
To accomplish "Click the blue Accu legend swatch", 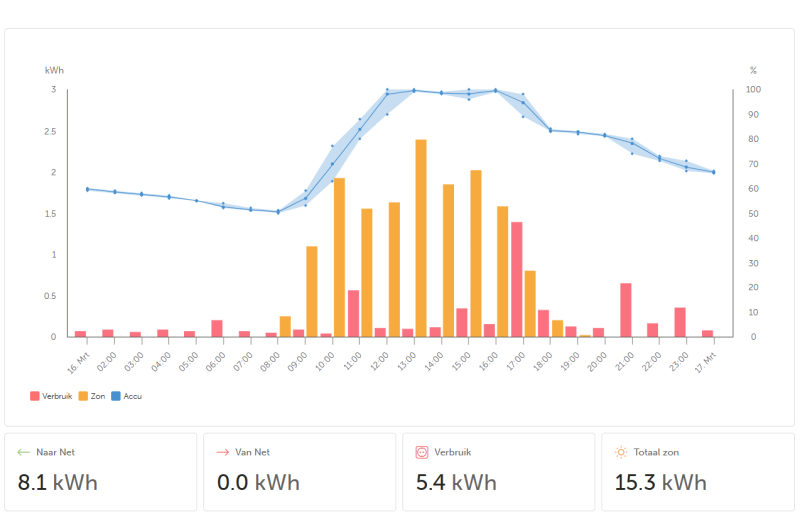I will click(x=116, y=396).
